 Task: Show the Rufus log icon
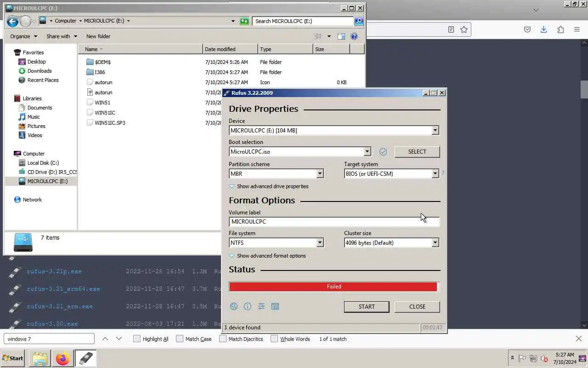275,306
